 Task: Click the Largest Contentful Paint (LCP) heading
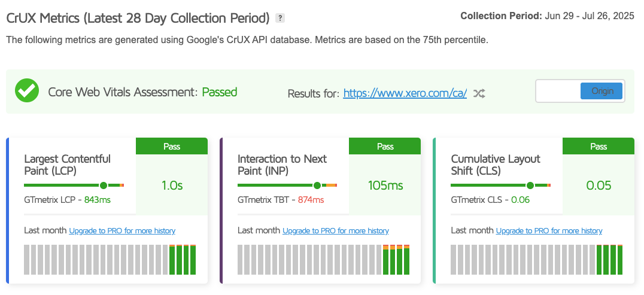[68, 165]
